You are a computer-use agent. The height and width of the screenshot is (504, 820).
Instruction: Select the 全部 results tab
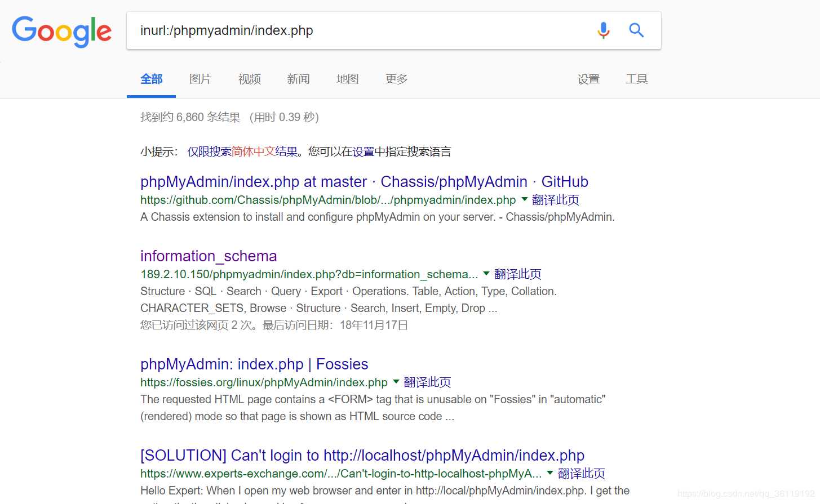tap(151, 79)
